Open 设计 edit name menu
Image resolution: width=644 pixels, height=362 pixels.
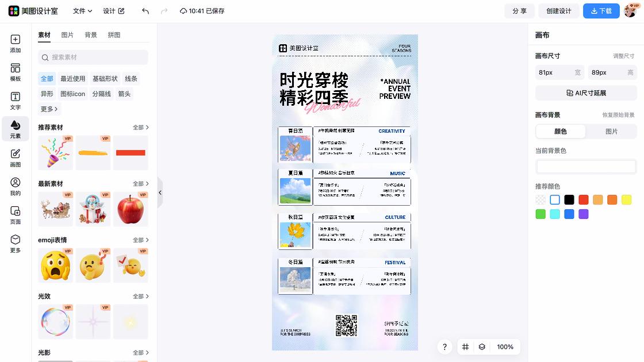pyautogui.click(x=113, y=11)
